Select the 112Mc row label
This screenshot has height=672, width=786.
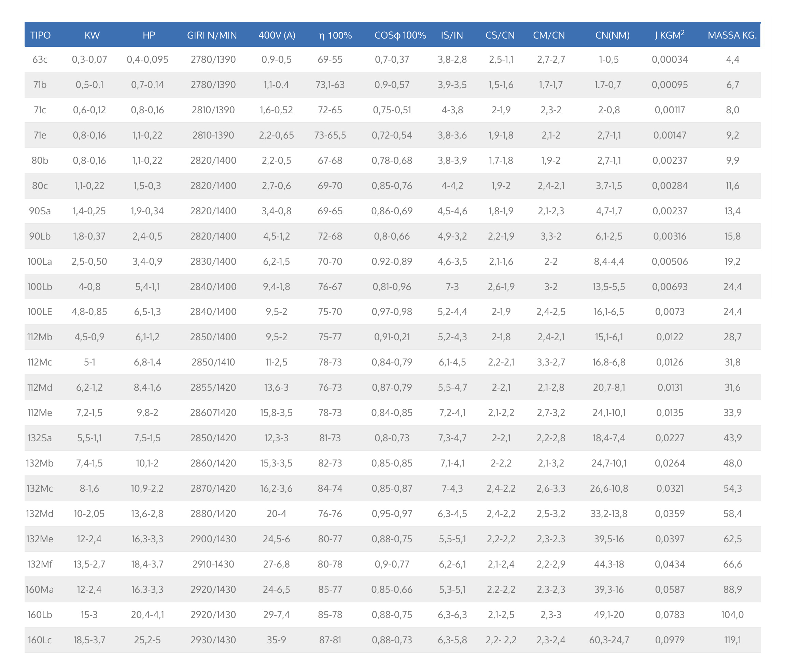(40, 362)
